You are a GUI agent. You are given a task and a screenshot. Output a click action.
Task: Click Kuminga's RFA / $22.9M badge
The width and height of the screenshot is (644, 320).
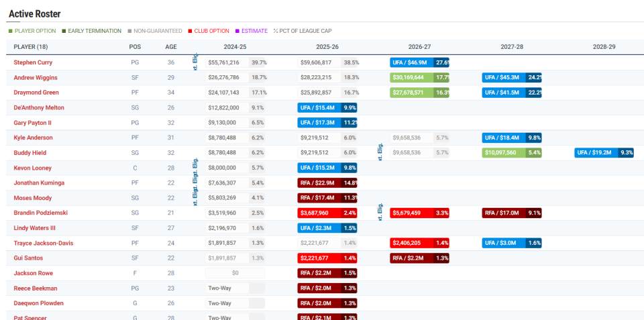[x=327, y=182]
